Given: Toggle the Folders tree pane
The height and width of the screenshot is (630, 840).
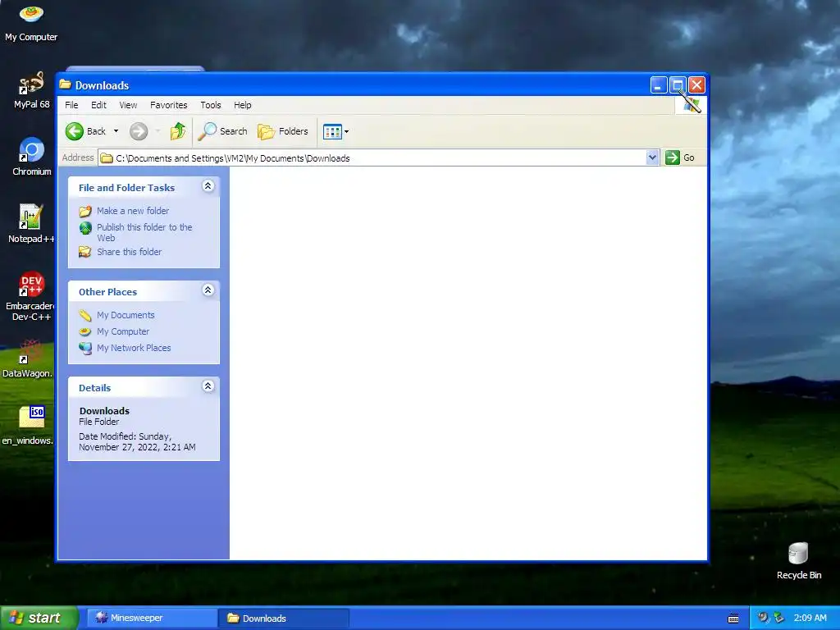Looking at the screenshot, I should tap(283, 131).
